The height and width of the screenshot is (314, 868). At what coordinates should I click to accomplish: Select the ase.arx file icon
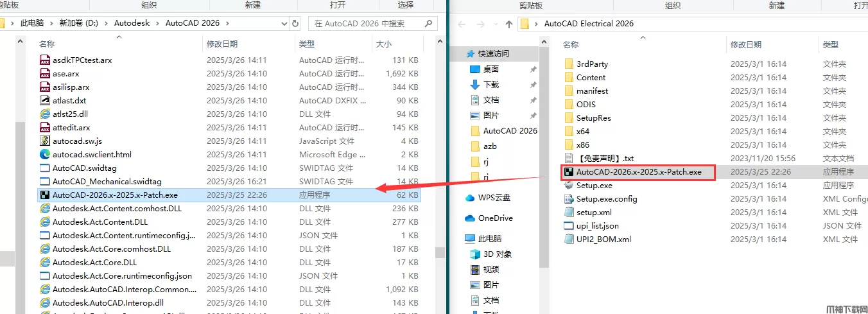45,73
